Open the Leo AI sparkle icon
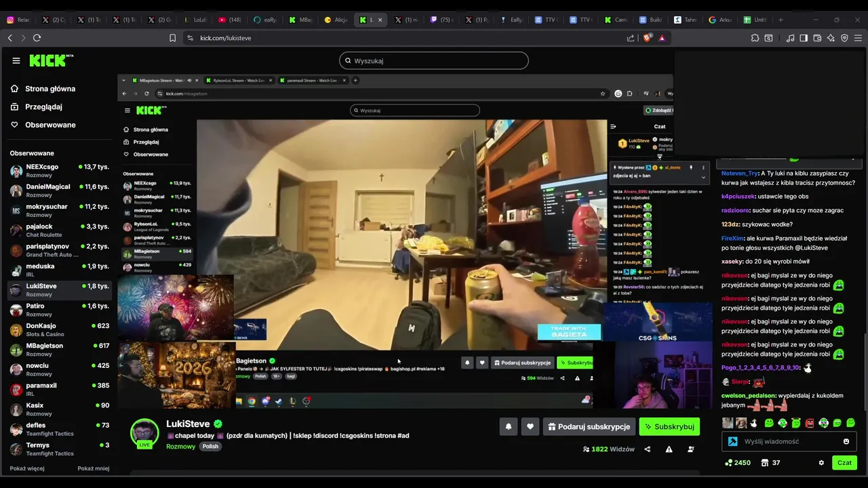Viewport: 868px width, 488px height. [x=831, y=38]
